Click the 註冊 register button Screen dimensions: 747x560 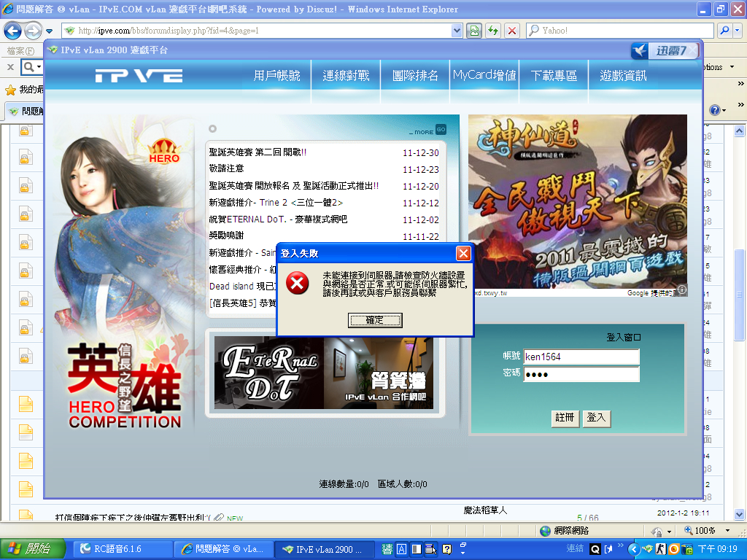pyautogui.click(x=565, y=418)
